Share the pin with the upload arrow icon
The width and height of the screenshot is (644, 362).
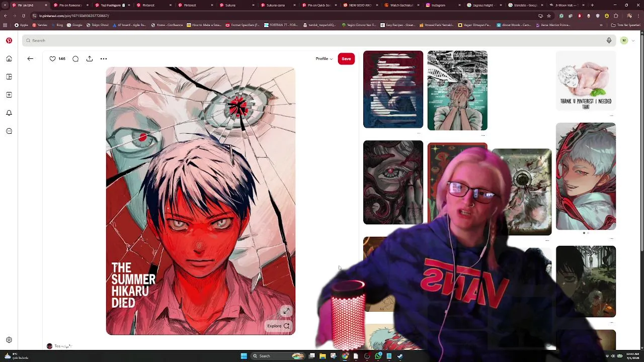tap(90, 59)
